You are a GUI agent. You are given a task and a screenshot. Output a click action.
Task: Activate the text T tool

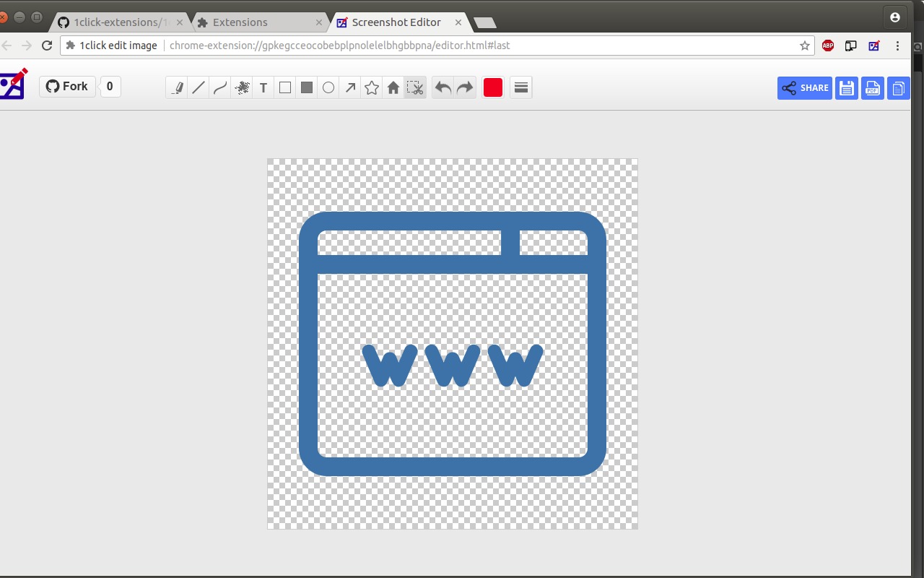coord(263,88)
